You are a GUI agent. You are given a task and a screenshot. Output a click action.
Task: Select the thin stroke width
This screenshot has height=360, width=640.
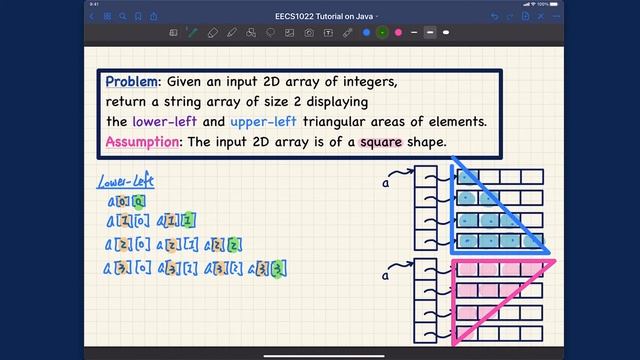414,33
